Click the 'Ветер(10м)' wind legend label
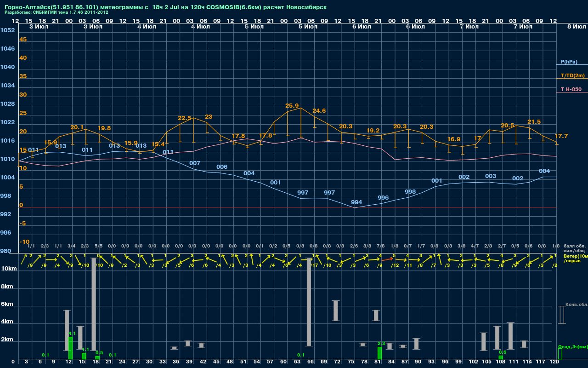The image size is (588, 368). [x=576, y=256]
